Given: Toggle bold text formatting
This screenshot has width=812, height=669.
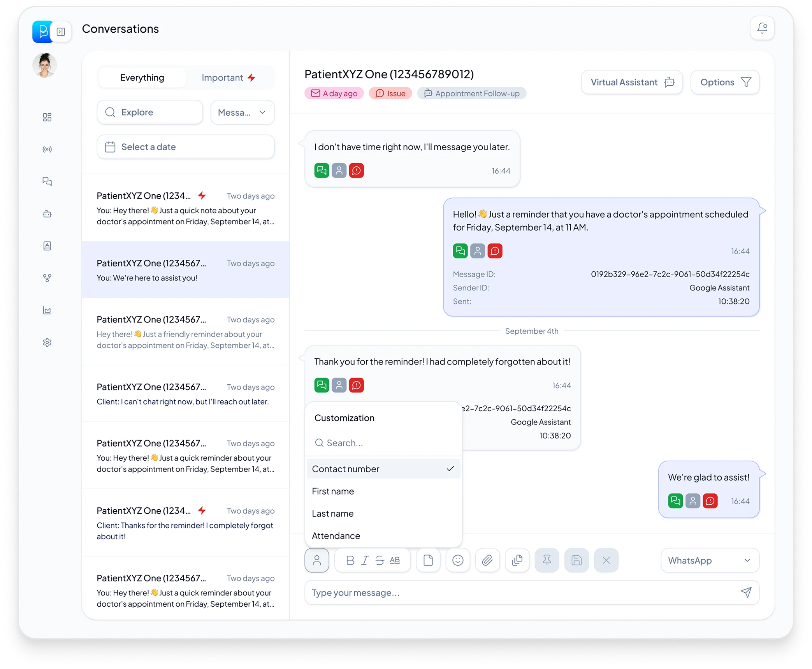Looking at the screenshot, I should [350, 560].
